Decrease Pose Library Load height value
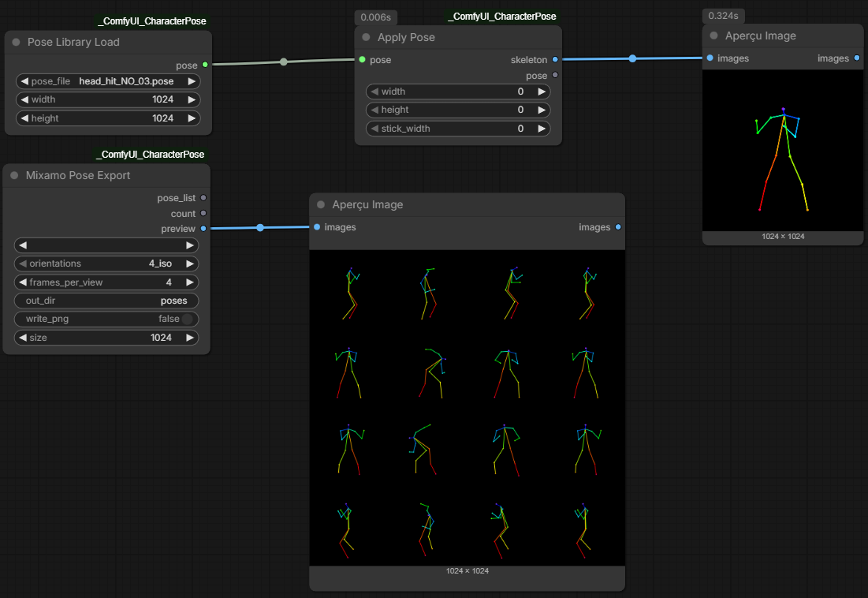Image resolution: width=868 pixels, height=598 pixels. click(24, 118)
